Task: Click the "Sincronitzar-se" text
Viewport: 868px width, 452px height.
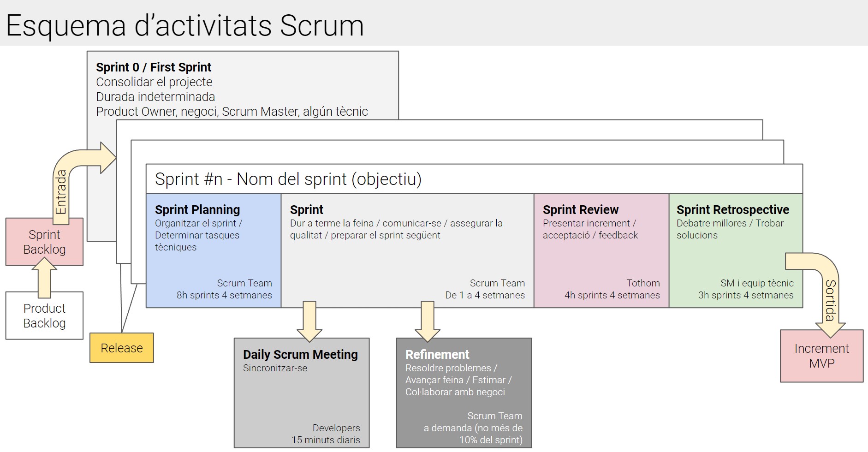Action: click(275, 368)
